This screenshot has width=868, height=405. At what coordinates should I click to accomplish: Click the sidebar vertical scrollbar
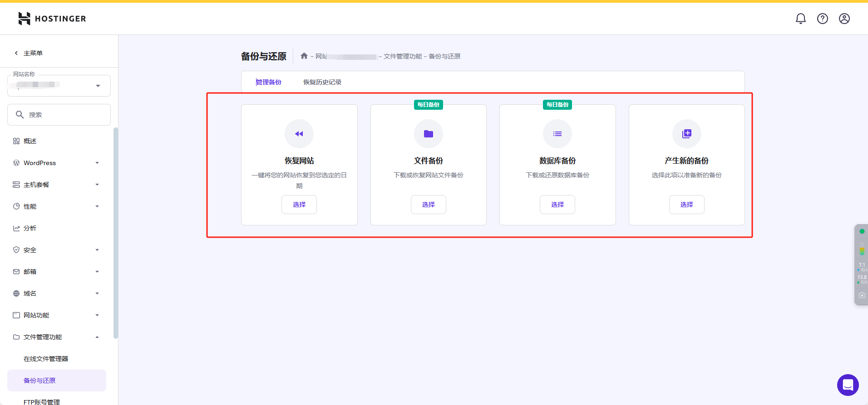click(116, 233)
